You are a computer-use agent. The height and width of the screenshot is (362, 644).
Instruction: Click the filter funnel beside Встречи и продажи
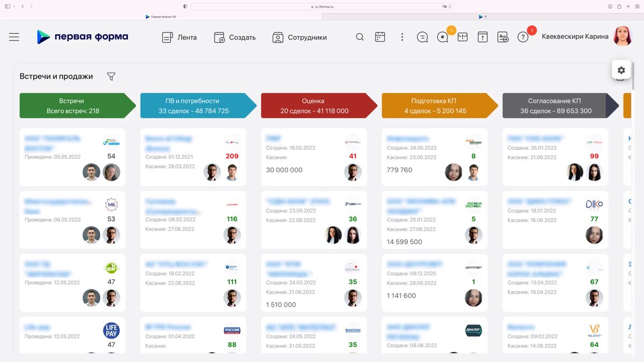point(111,76)
